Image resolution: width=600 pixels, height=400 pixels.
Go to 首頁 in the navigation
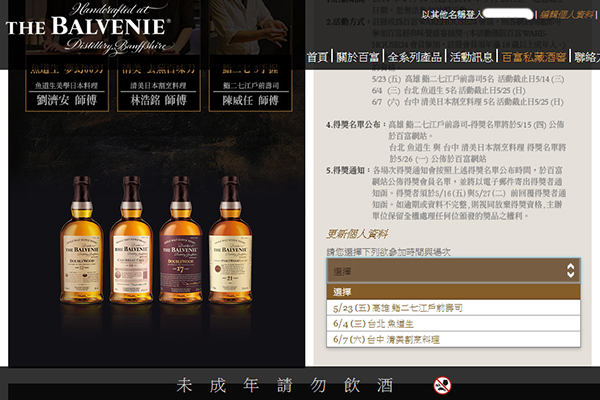[x=318, y=57]
